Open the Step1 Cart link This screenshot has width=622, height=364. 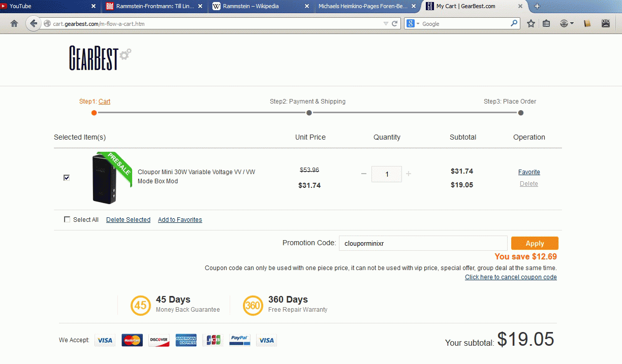(x=104, y=102)
